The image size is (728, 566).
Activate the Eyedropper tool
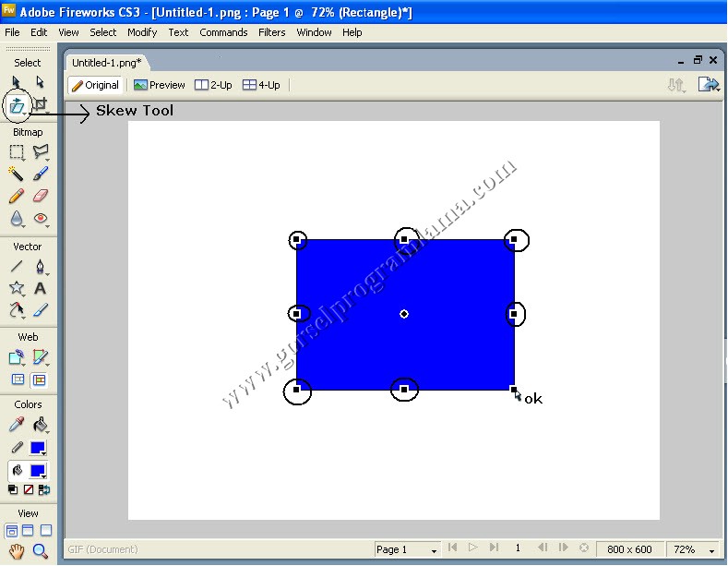pyautogui.click(x=17, y=425)
